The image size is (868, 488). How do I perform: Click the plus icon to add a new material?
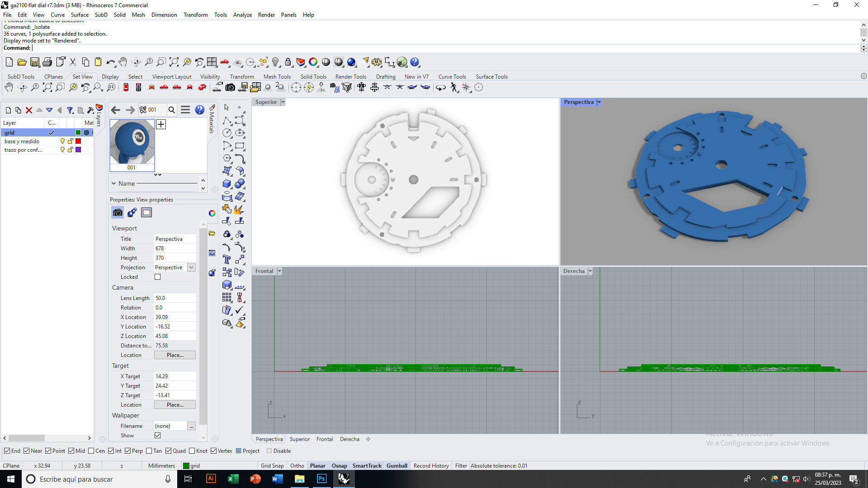click(161, 124)
